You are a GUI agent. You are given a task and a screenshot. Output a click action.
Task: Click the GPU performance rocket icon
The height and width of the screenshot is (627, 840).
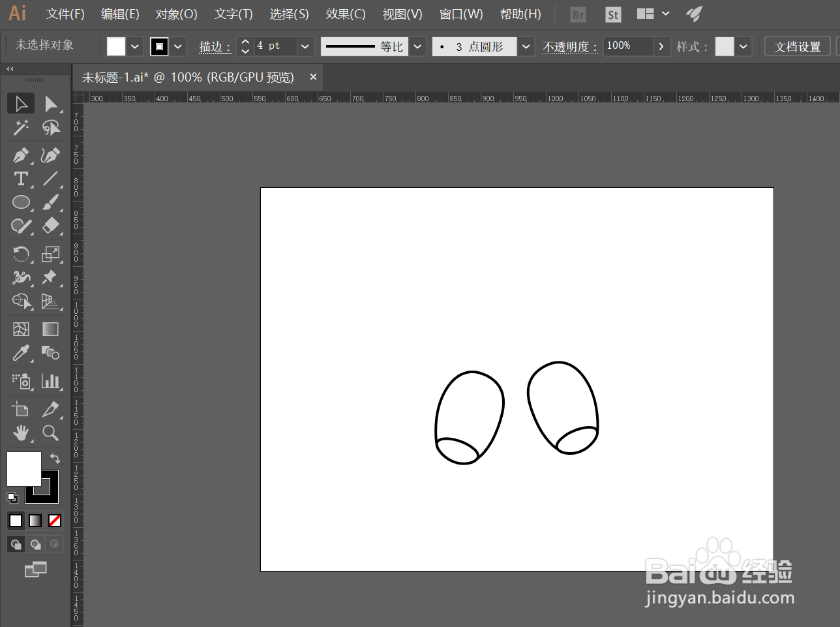(694, 14)
